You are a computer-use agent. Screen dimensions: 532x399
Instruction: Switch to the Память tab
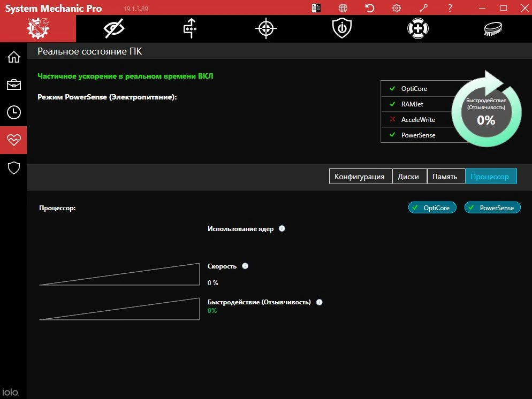coord(446,177)
